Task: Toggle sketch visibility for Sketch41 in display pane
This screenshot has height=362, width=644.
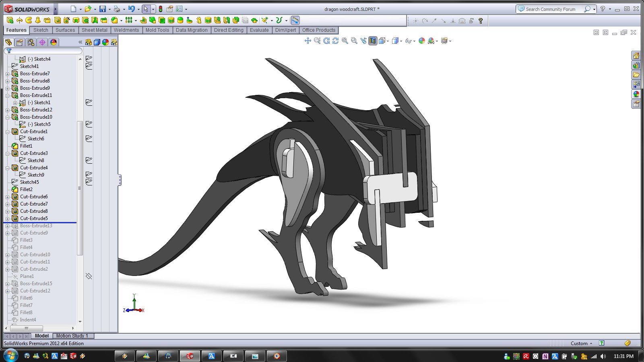Action: coord(89,66)
